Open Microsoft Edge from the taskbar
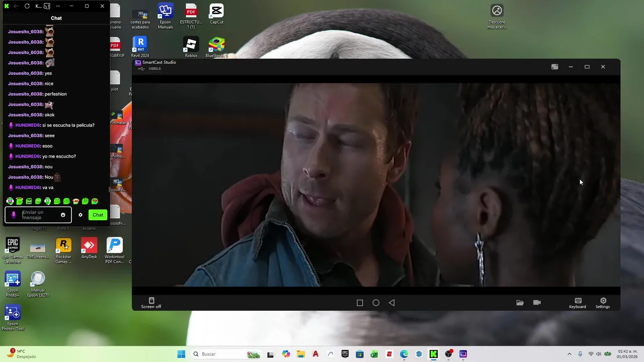Image resolution: width=644 pixels, height=362 pixels. (x=404, y=354)
